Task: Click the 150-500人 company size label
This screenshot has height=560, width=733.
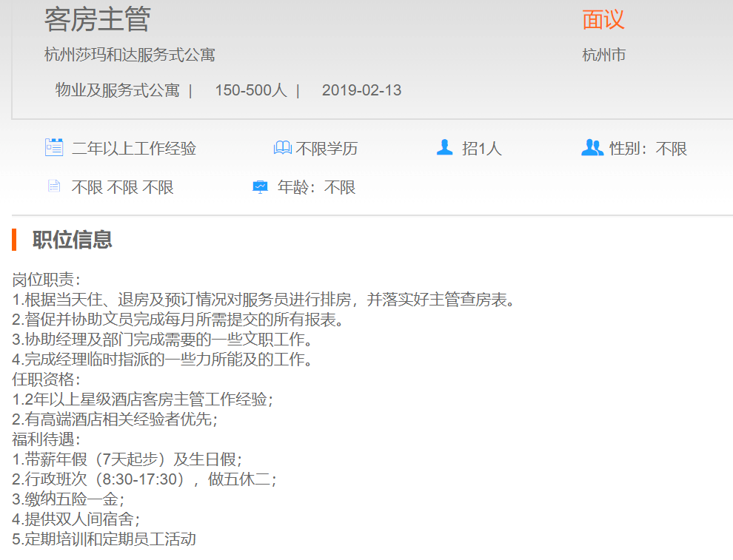Action: pyautogui.click(x=250, y=90)
